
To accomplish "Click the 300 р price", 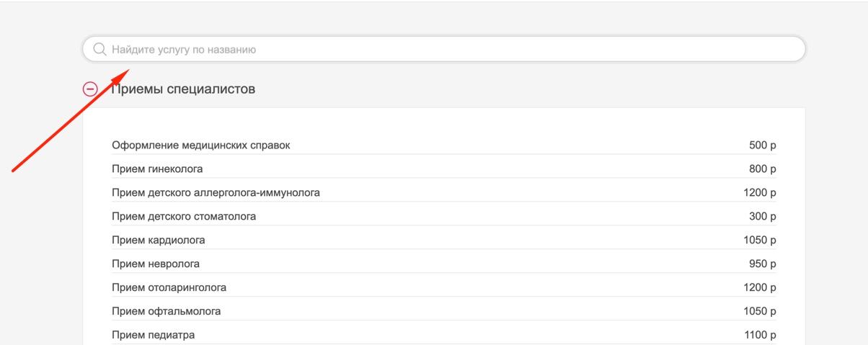I will (763, 217).
